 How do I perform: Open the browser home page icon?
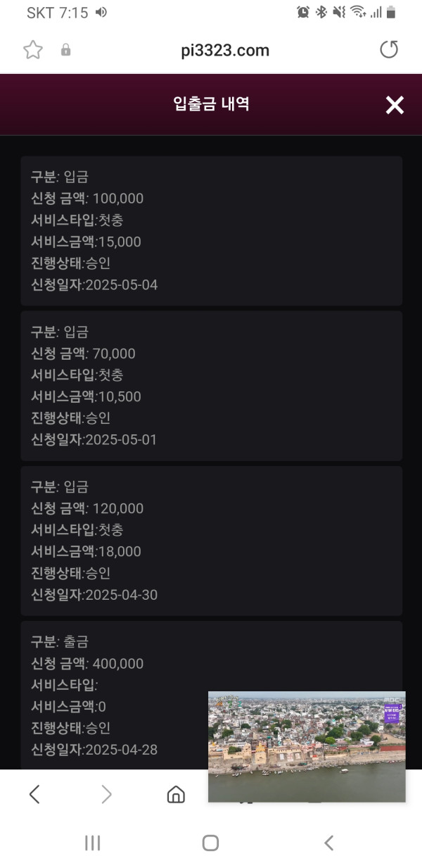point(176,794)
